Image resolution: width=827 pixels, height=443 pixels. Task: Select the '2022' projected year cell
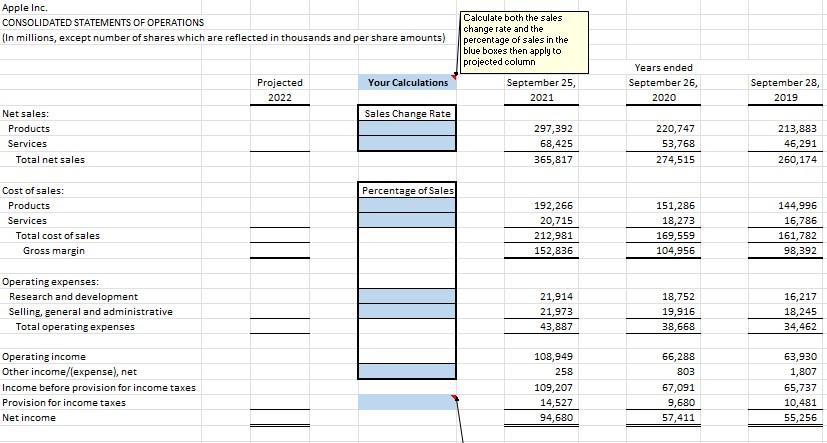click(x=280, y=98)
